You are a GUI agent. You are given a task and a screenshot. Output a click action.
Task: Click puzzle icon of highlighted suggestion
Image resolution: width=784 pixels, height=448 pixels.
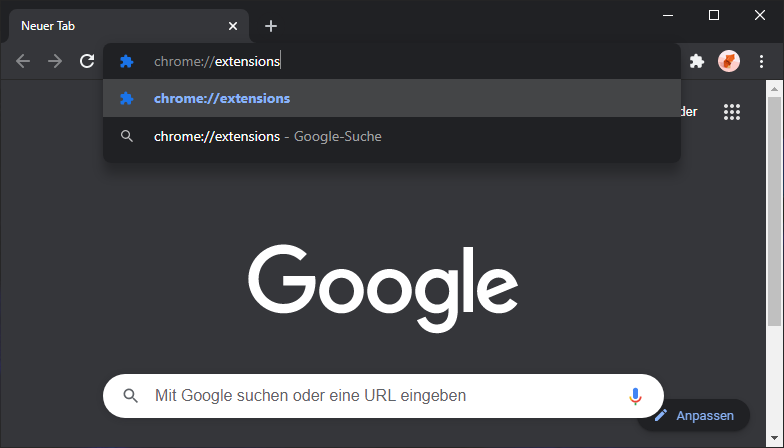(126, 98)
